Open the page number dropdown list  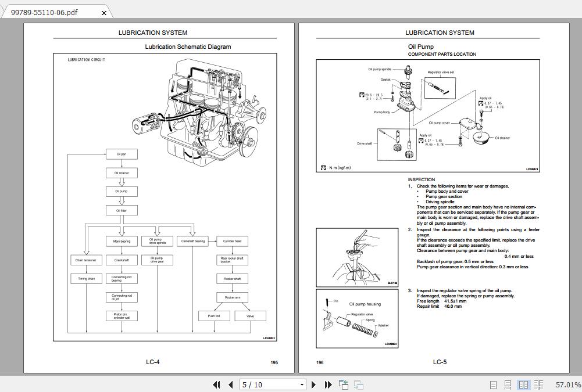302,384
